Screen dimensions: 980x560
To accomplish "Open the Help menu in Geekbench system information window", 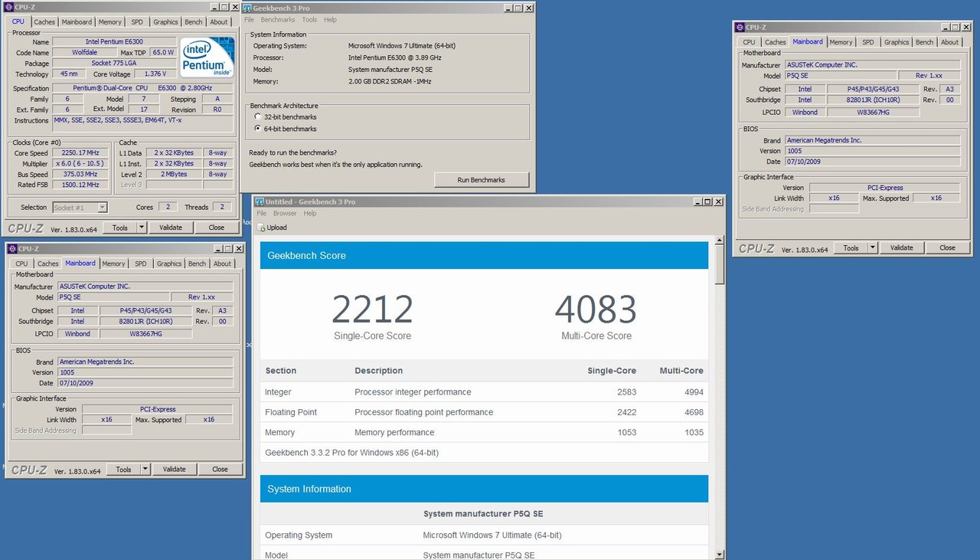I will [x=330, y=20].
